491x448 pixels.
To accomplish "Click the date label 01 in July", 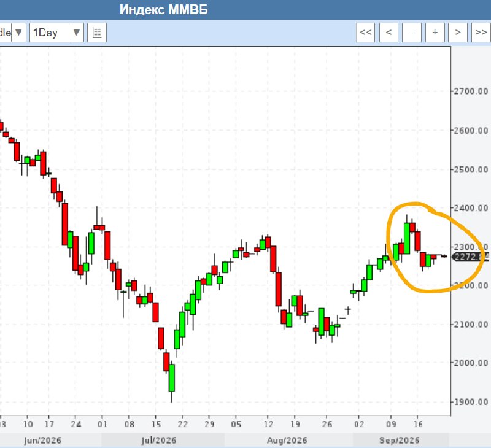I will pyautogui.click(x=102, y=424).
